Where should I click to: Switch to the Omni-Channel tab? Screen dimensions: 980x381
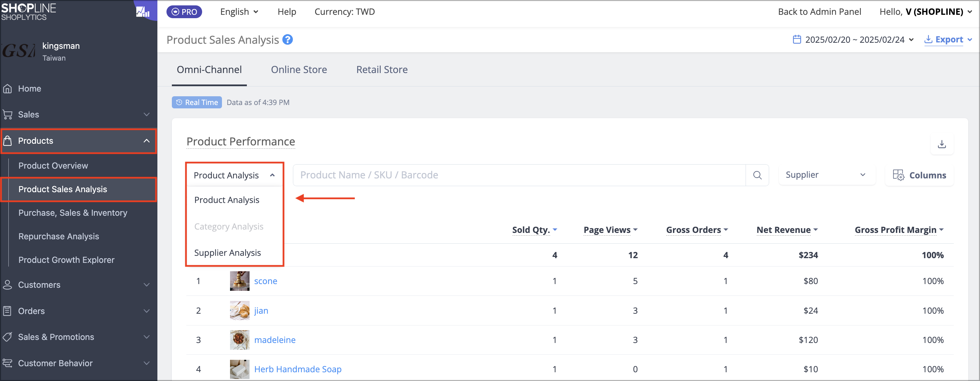[x=209, y=70]
